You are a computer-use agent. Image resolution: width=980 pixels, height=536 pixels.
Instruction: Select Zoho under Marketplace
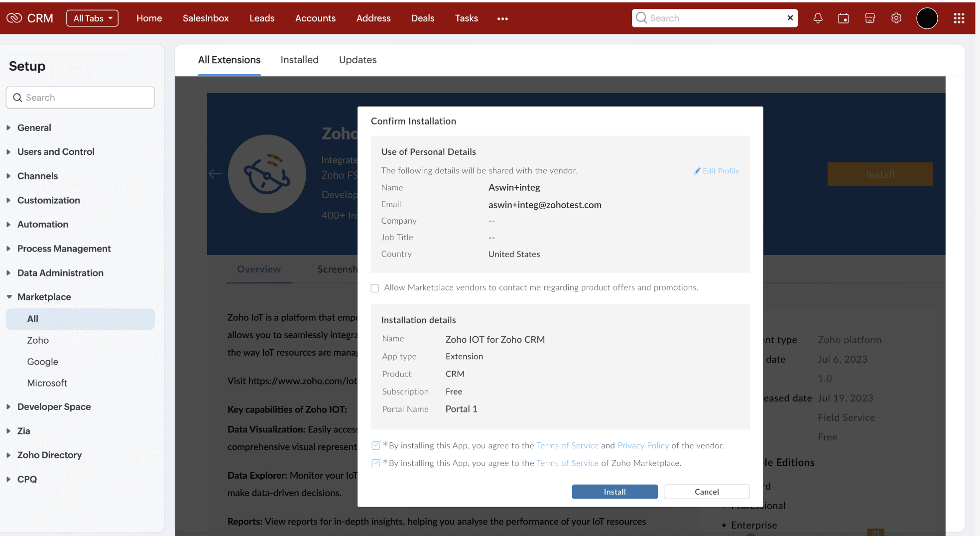(x=38, y=340)
